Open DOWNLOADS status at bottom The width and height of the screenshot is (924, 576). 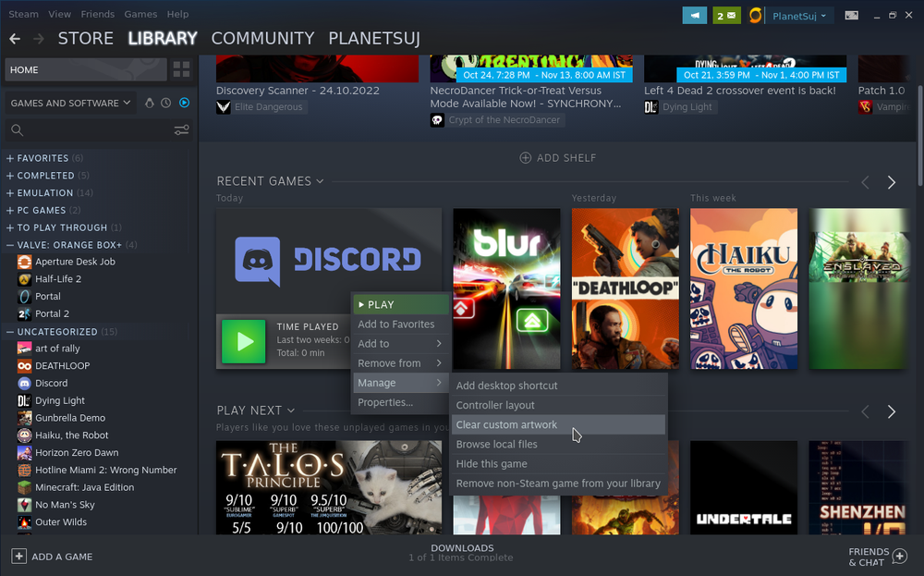click(461, 552)
